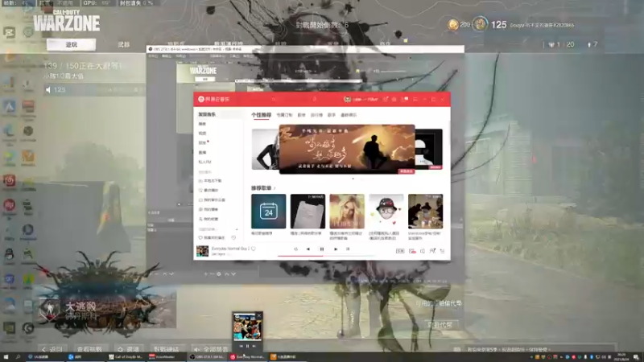The height and width of the screenshot is (362, 644).
Task: Like the song Everyday Normal Guy 2
Action: point(254,249)
